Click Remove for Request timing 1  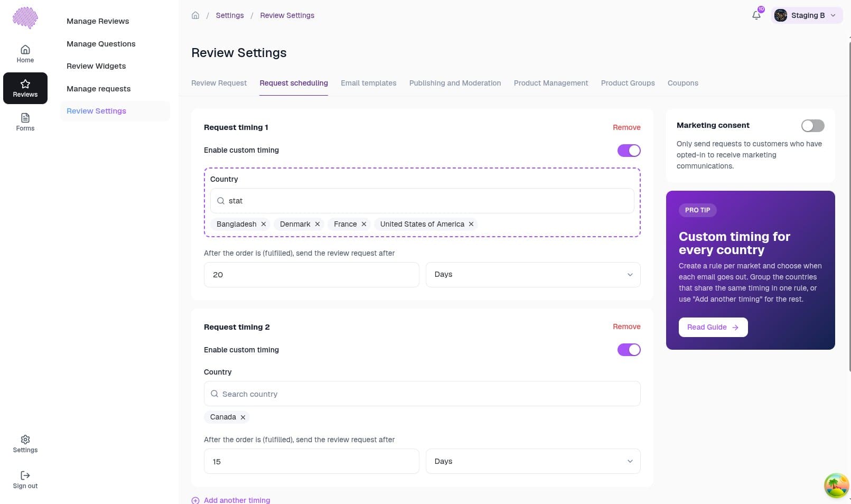tap(626, 127)
